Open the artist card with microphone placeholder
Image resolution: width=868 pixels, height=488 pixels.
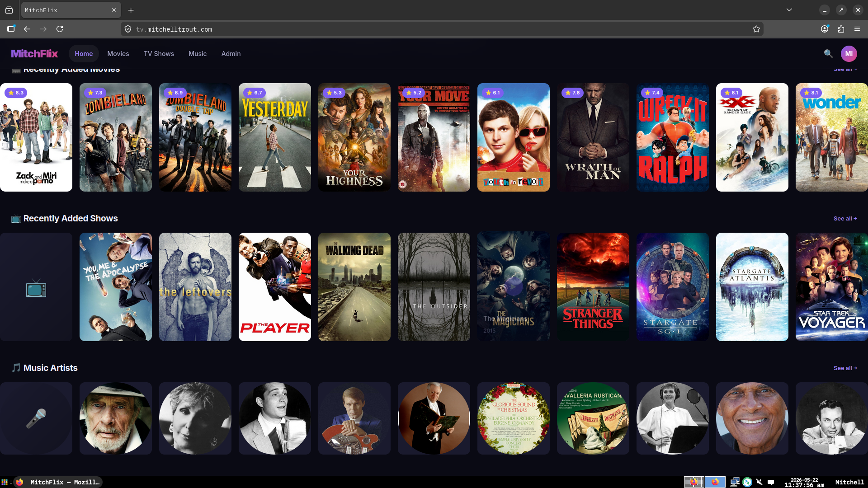click(36, 418)
